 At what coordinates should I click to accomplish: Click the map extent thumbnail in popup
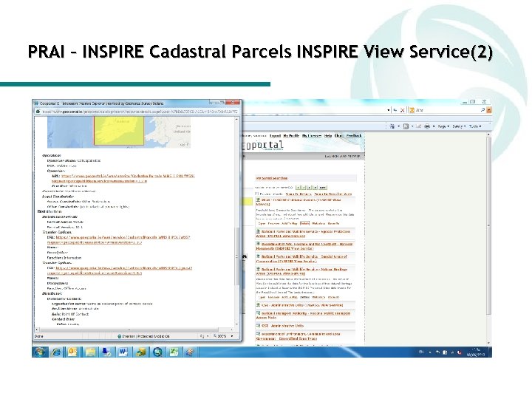119,132
